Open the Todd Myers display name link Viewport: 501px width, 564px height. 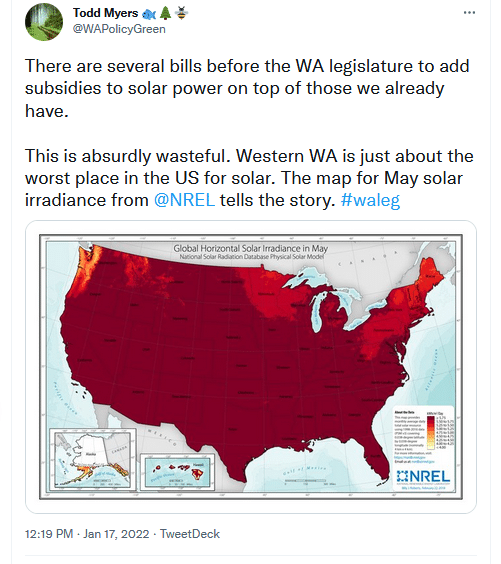105,13
